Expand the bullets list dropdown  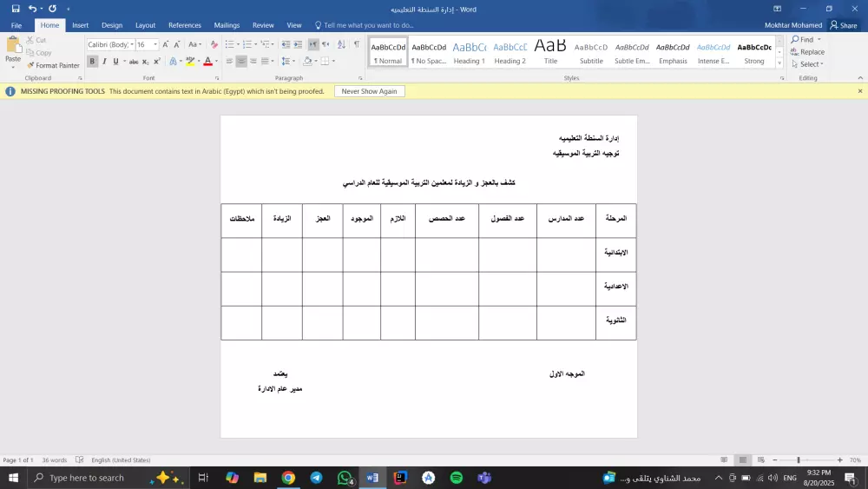(x=238, y=44)
